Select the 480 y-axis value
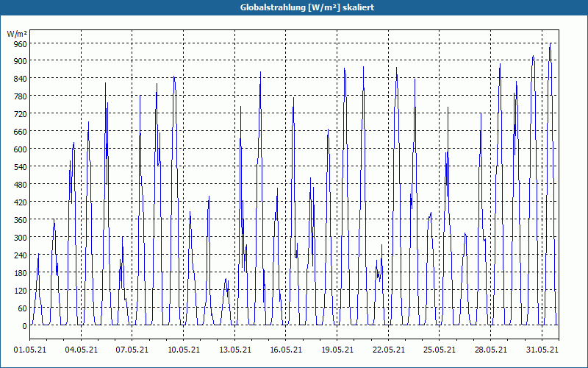 [21, 185]
